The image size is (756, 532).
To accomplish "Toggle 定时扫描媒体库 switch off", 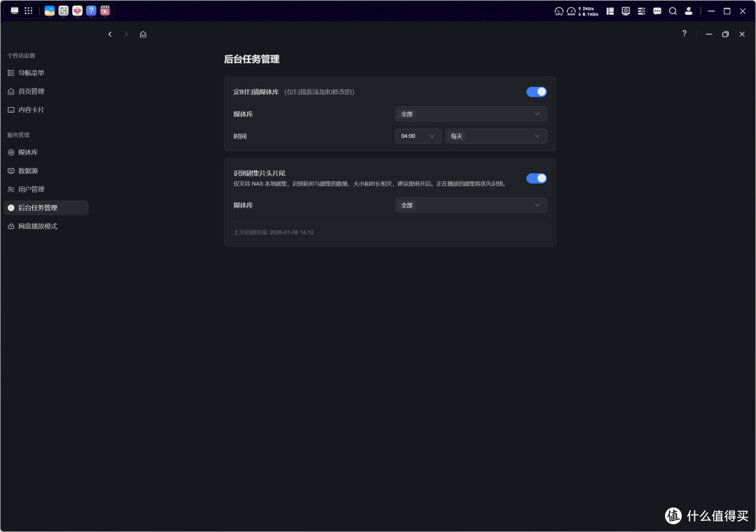I will coord(536,92).
